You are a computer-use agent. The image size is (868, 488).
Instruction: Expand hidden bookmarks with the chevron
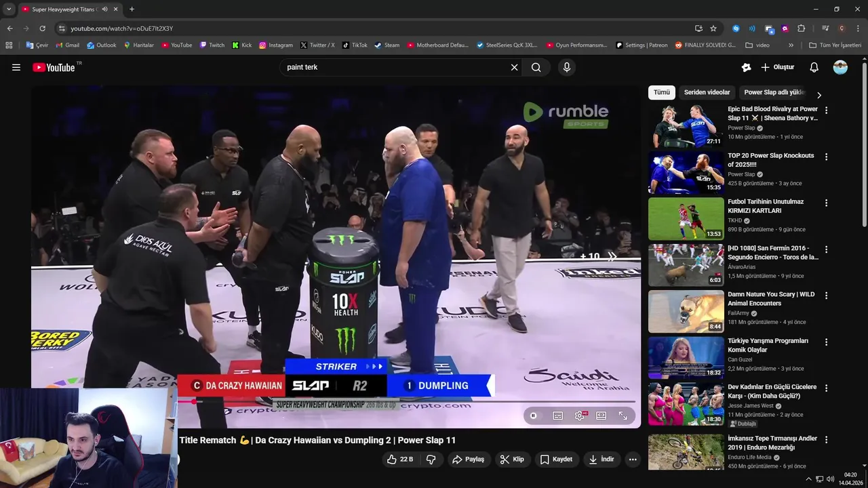pyautogui.click(x=791, y=45)
